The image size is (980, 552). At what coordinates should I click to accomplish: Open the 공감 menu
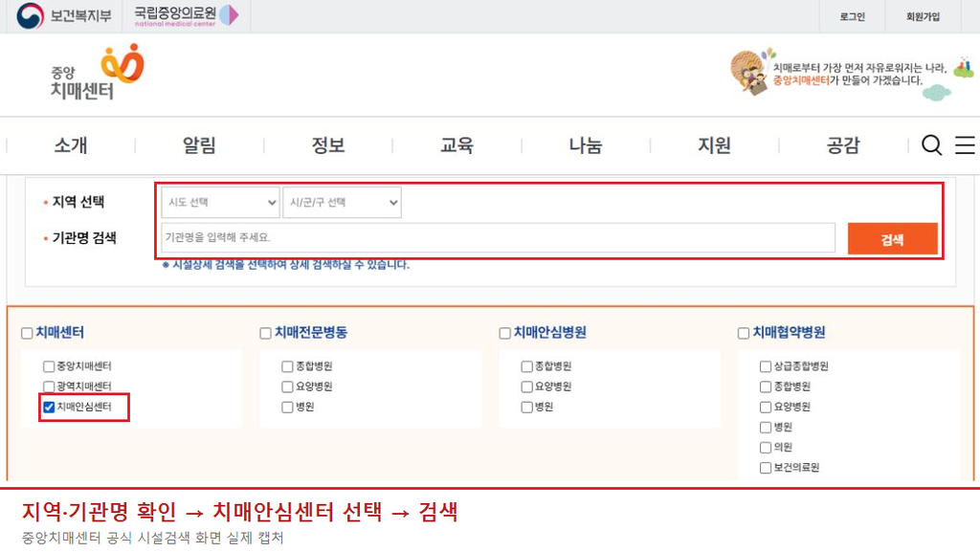[843, 145]
